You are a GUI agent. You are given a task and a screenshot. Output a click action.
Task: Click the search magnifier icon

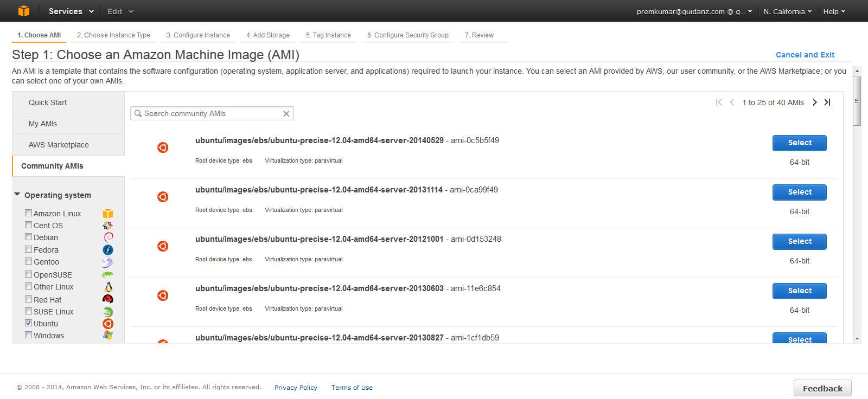[138, 113]
